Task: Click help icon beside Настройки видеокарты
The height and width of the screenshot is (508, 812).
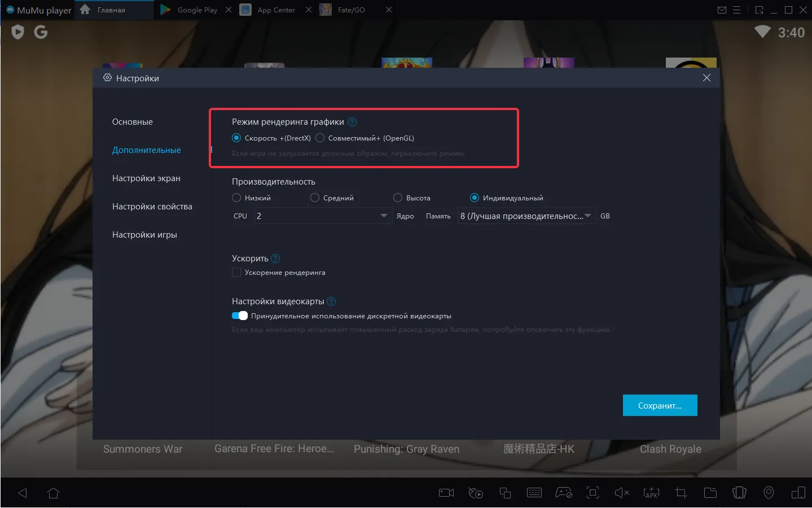Action: (331, 301)
